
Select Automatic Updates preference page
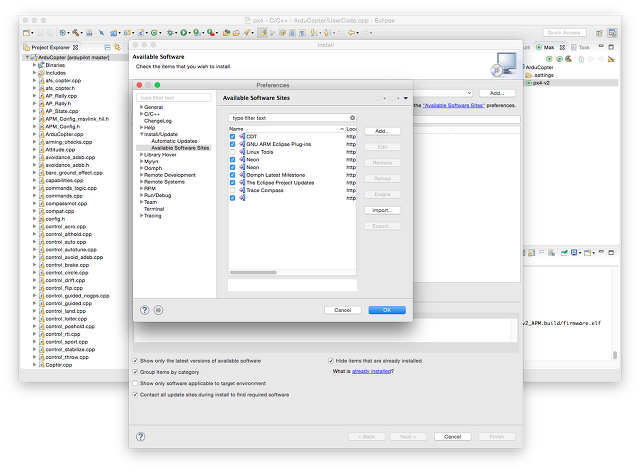[174, 141]
